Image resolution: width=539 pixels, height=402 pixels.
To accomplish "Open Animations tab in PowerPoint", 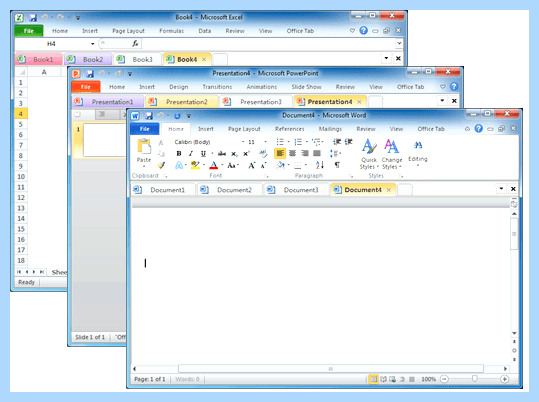I will point(262,87).
